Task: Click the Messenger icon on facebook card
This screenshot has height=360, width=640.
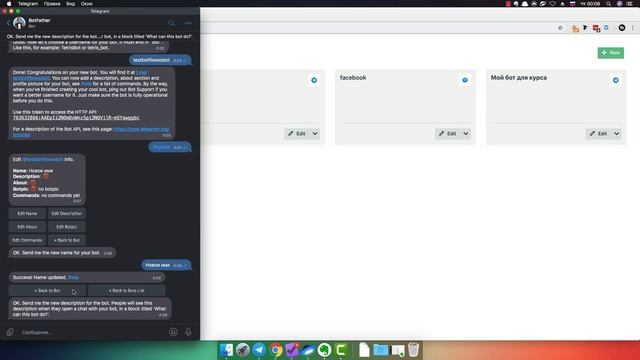Action: (x=465, y=80)
